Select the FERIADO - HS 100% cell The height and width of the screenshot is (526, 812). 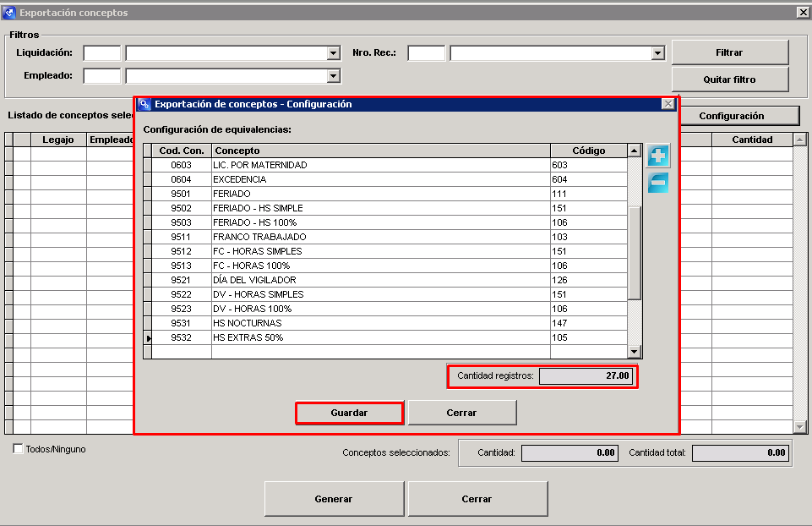click(380, 222)
